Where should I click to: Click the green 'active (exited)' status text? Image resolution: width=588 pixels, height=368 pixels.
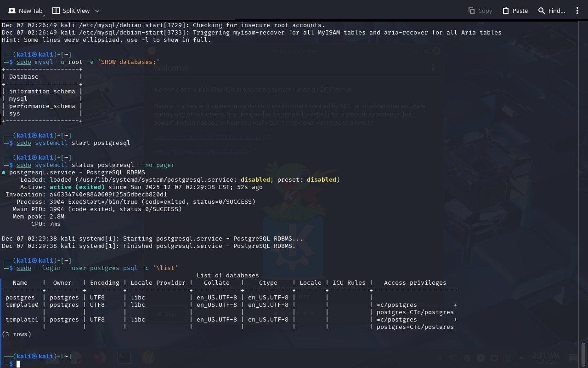(x=77, y=187)
